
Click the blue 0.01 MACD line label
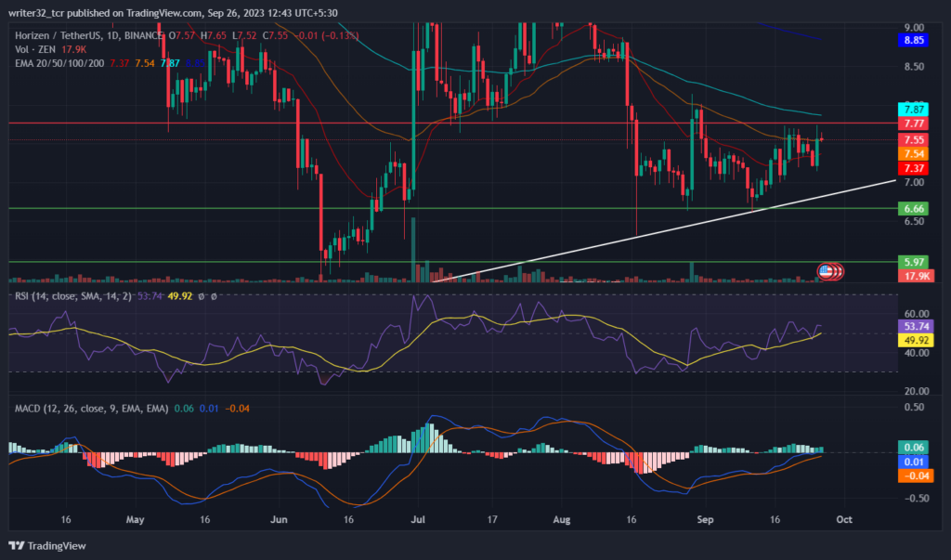914,462
